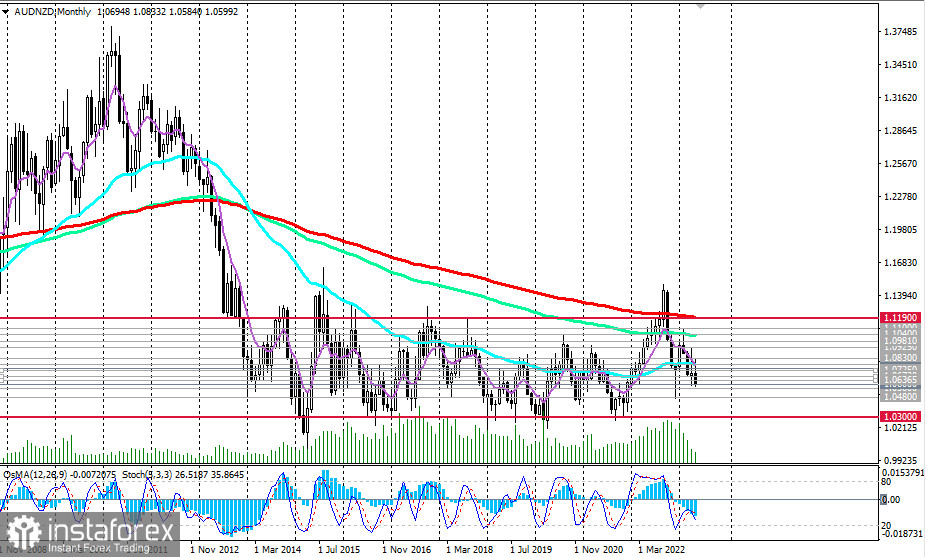Click the 1.37485 value on price scale
The image size is (925, 557).
(x=898, y=32)
